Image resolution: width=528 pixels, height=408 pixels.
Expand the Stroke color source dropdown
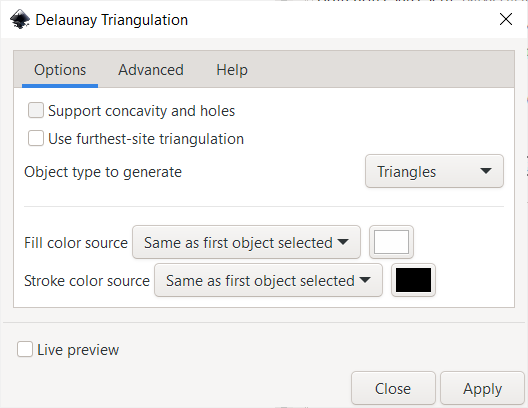(x=268, y=280)
